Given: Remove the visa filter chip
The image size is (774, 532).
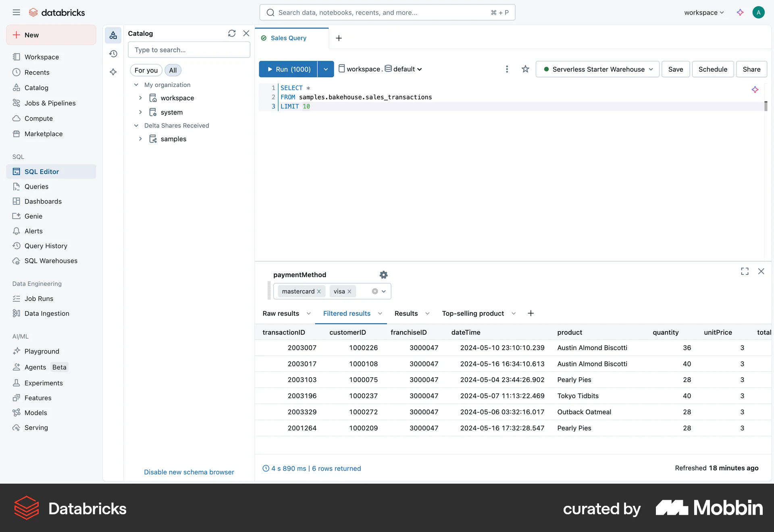Looking at the screenshot, I should click(x=350, y=291).
